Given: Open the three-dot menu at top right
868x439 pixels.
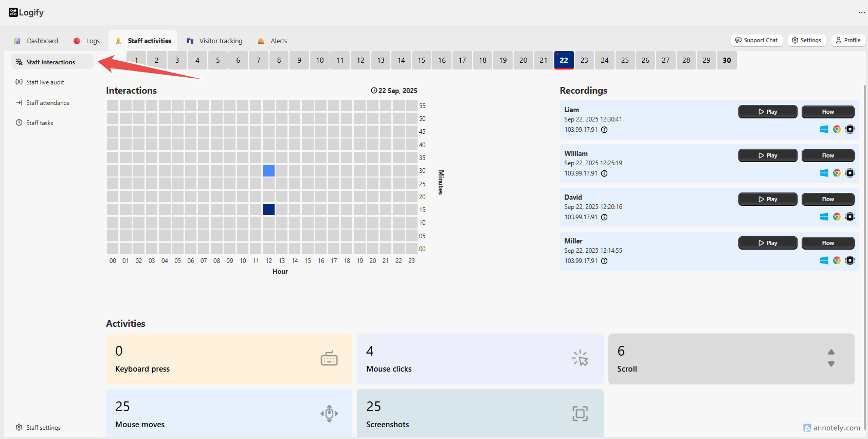Looking at the screenshot, I should [x=862, y=12].
